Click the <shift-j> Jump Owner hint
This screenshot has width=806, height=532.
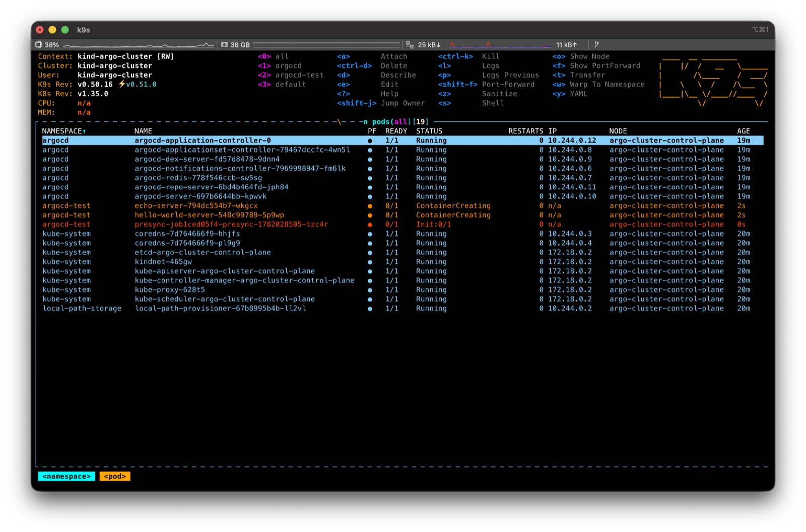click(x=381, y=103)
